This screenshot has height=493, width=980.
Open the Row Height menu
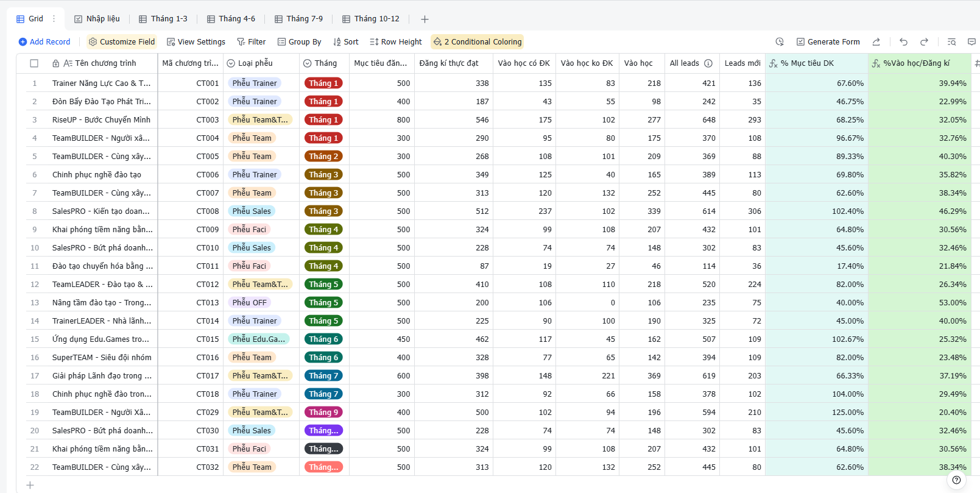point(396,42)
